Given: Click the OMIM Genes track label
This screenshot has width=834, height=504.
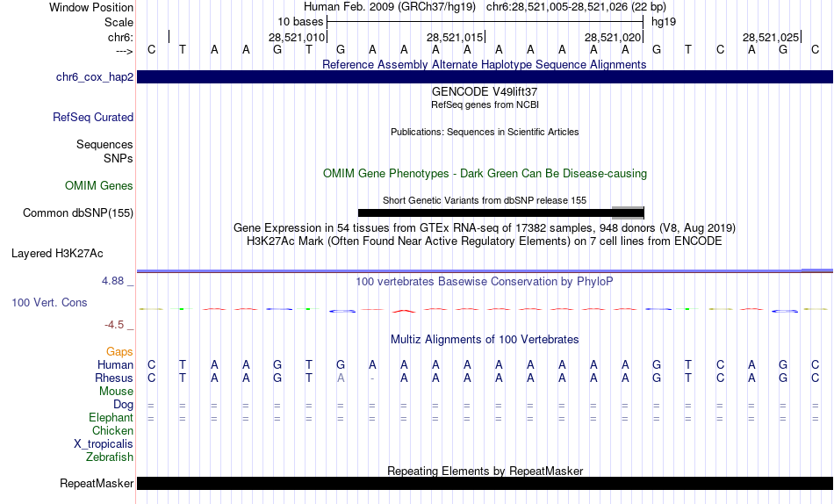Looking at the screenshot, I should 99,186.
